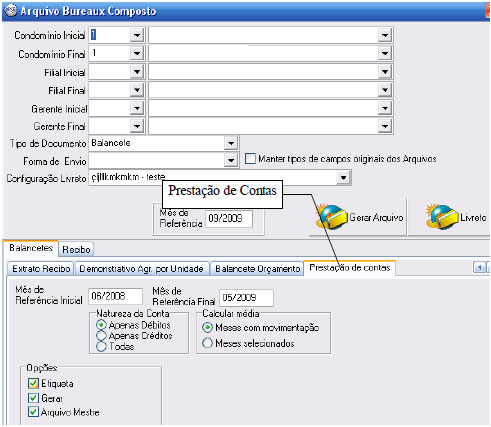This screenshot has height=427, width=491.
Task: Select the Prestação de contas tab
Action: [350, 268]
